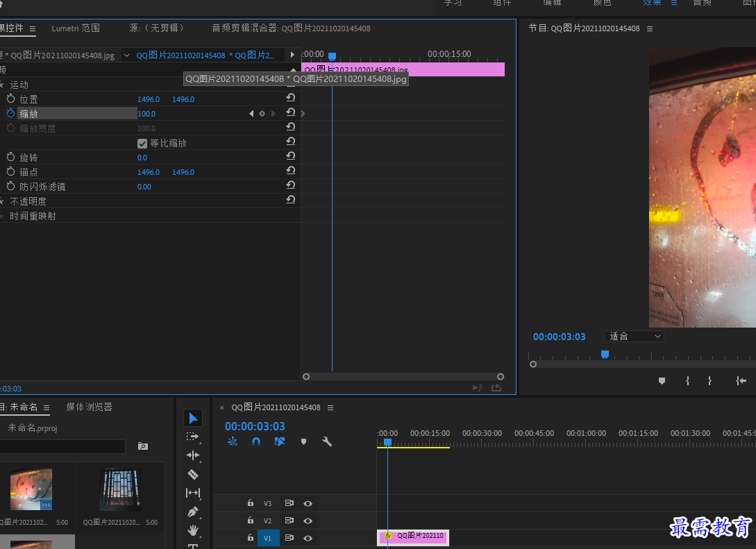Select V1 track target button
756x549 pixels.
click(x=267, y=538)
